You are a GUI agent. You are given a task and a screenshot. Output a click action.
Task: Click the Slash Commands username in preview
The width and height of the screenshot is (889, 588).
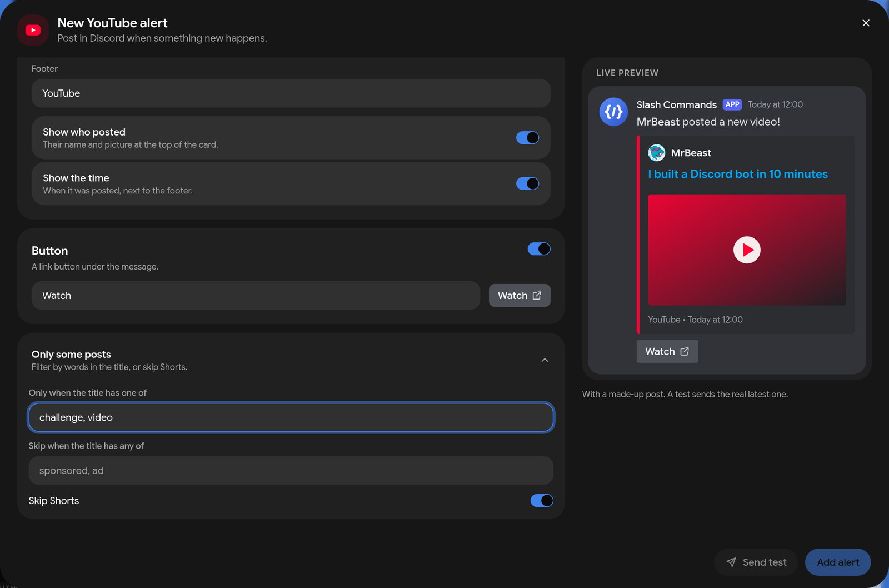point(676,105)
